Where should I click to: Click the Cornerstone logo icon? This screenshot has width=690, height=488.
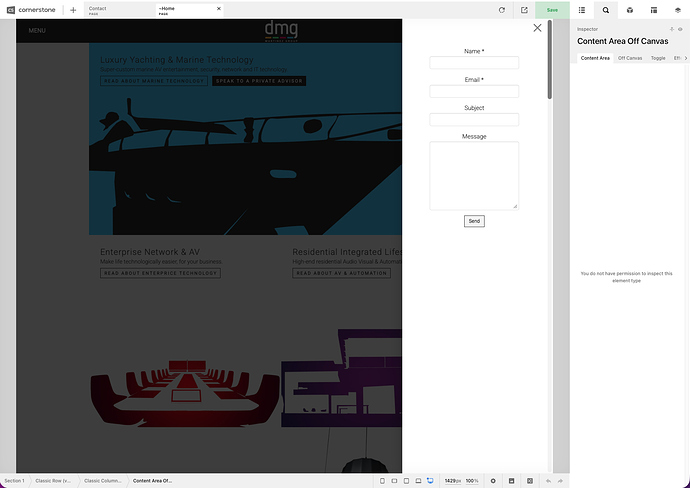click(x=11, y=10)
